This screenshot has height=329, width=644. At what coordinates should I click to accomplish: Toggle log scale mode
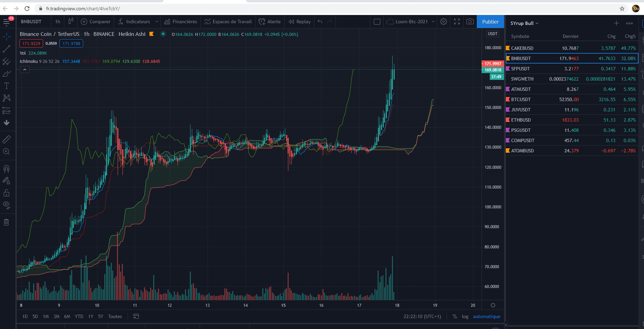pos(465,316)
